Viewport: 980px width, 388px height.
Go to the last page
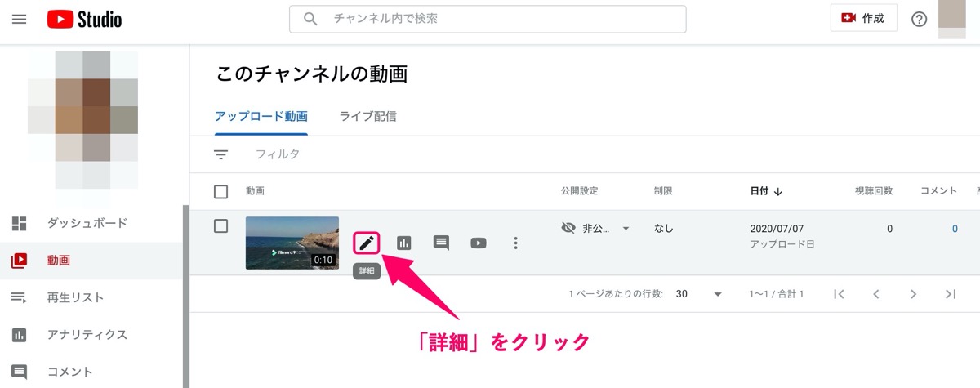tap(951, 294)
